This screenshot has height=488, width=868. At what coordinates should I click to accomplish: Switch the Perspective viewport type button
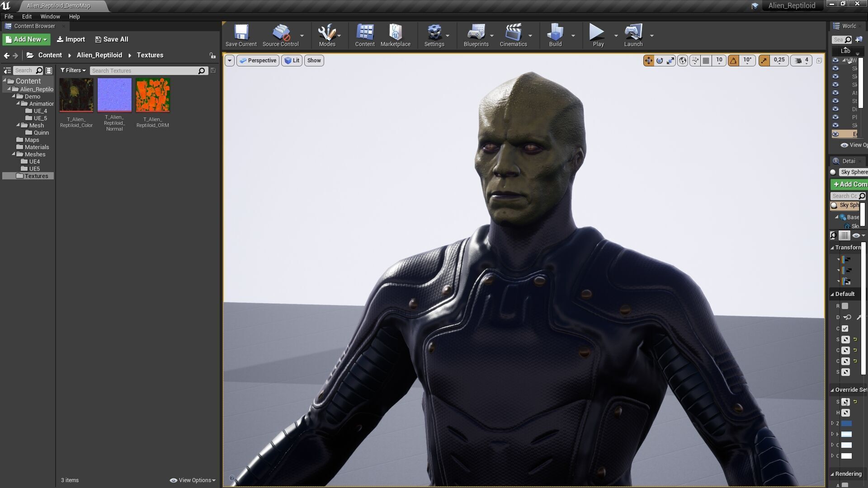(258, 61)
